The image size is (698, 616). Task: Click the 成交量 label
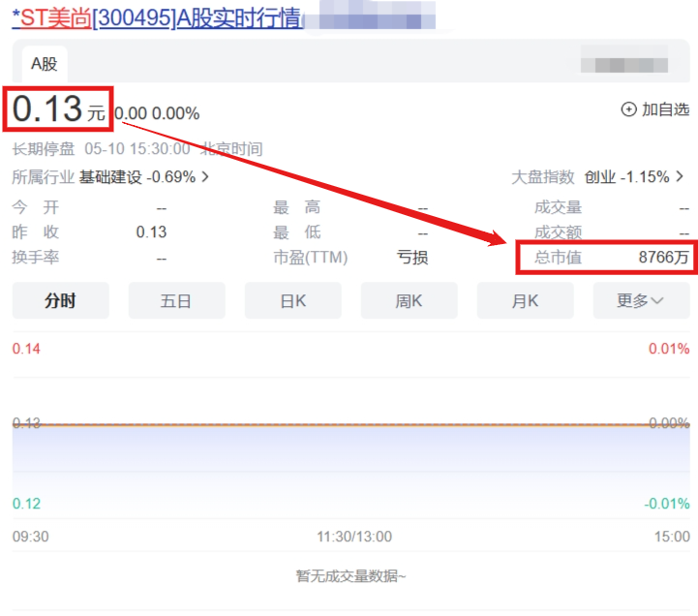coord(558,207)
